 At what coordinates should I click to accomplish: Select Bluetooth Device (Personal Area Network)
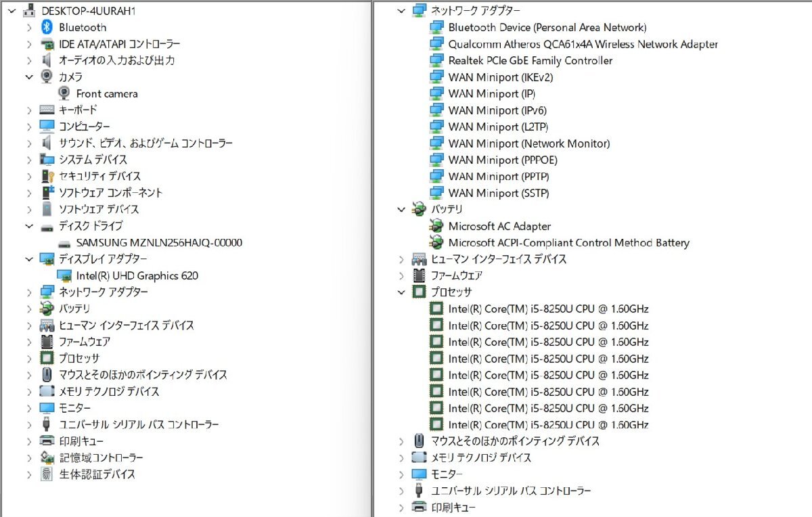[x=547, y=27]
